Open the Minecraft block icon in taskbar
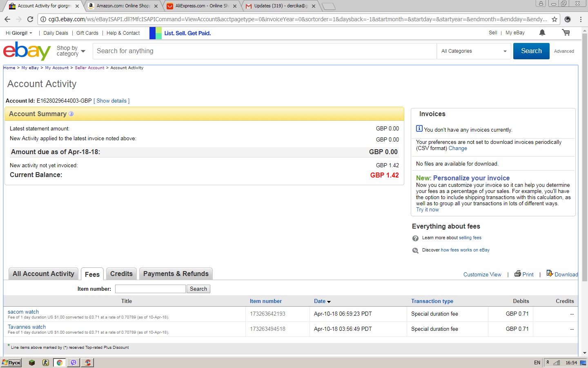This screenshot has width=588, height=368. pos(32,363)
